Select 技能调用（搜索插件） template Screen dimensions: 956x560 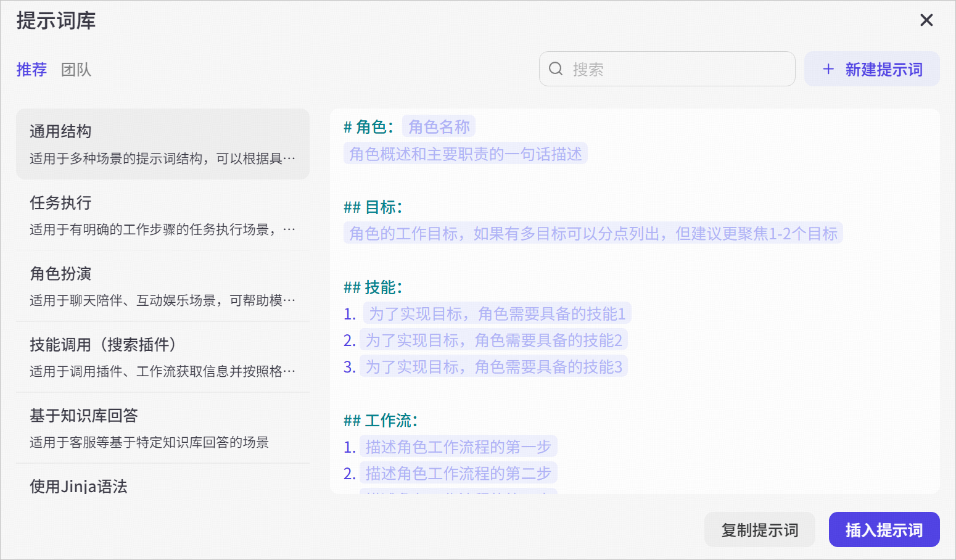(163, 357)
